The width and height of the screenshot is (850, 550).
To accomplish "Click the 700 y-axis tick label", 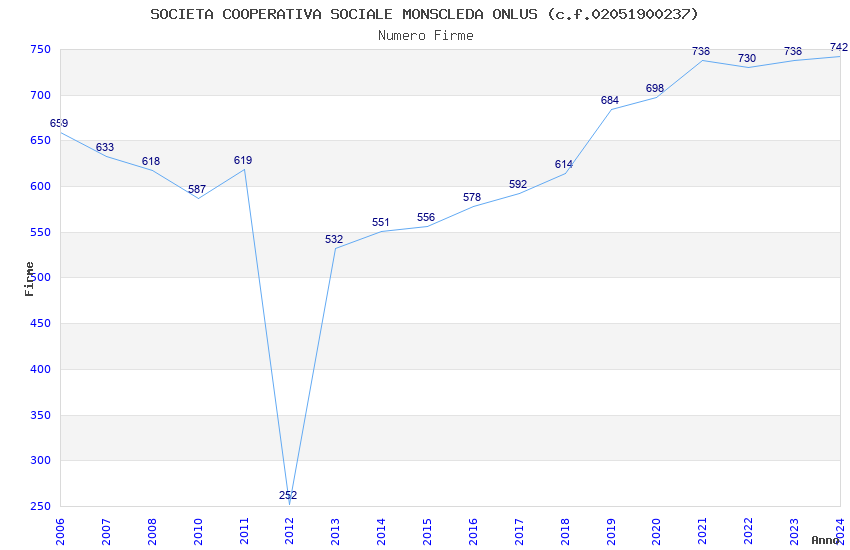I will click(41, 95).
